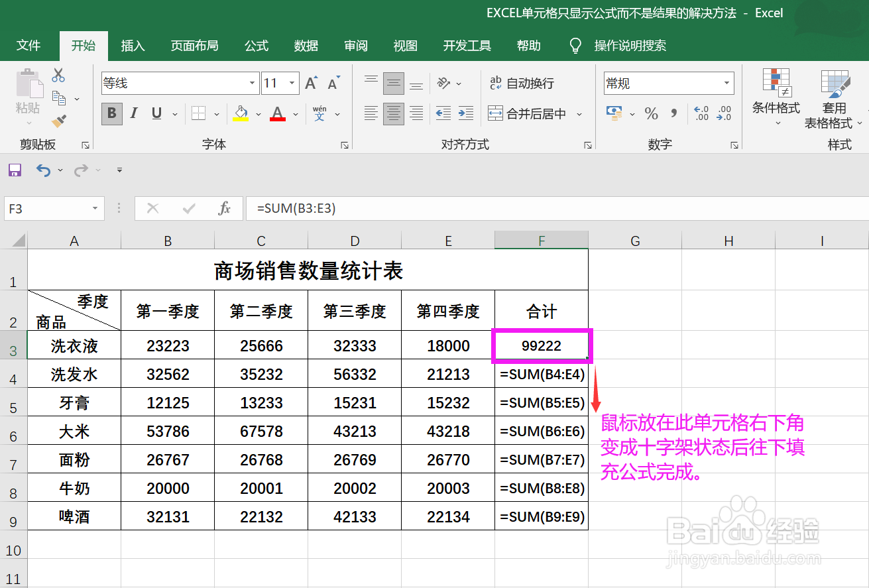
Task: Increase font size with large A
Action: (311, 83)
